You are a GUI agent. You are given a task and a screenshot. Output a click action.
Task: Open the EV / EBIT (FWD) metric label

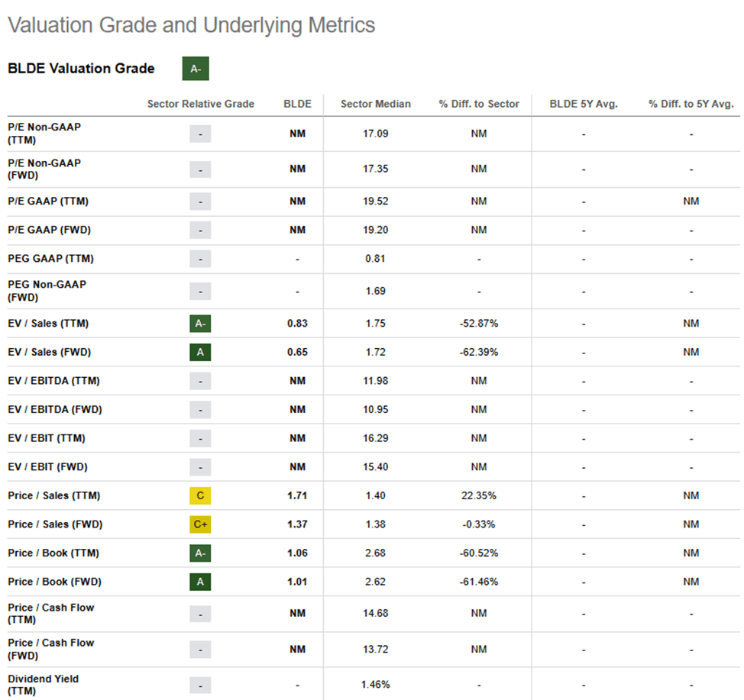click(48, 467)
